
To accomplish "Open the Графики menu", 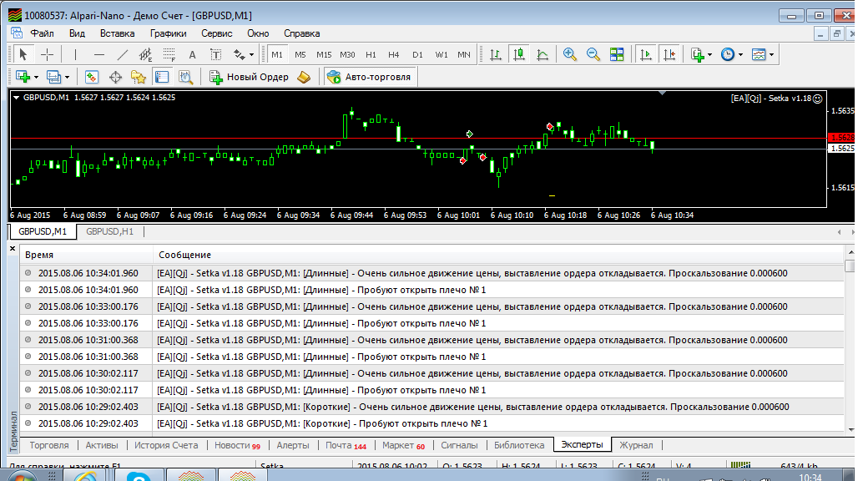I will (169, 33).
